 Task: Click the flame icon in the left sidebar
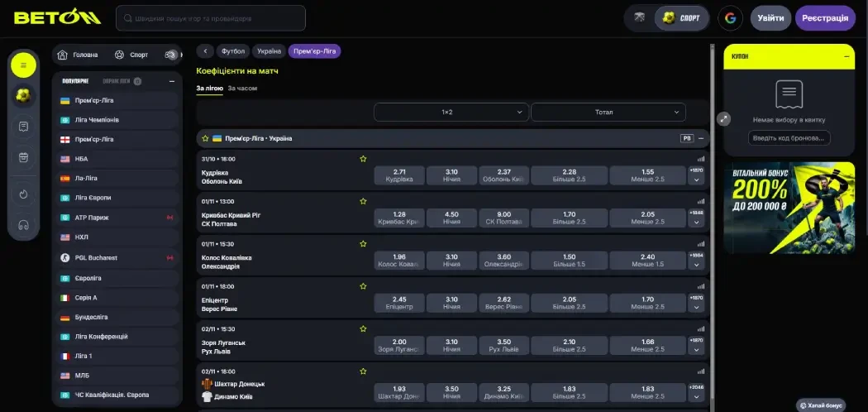[24, 194]
